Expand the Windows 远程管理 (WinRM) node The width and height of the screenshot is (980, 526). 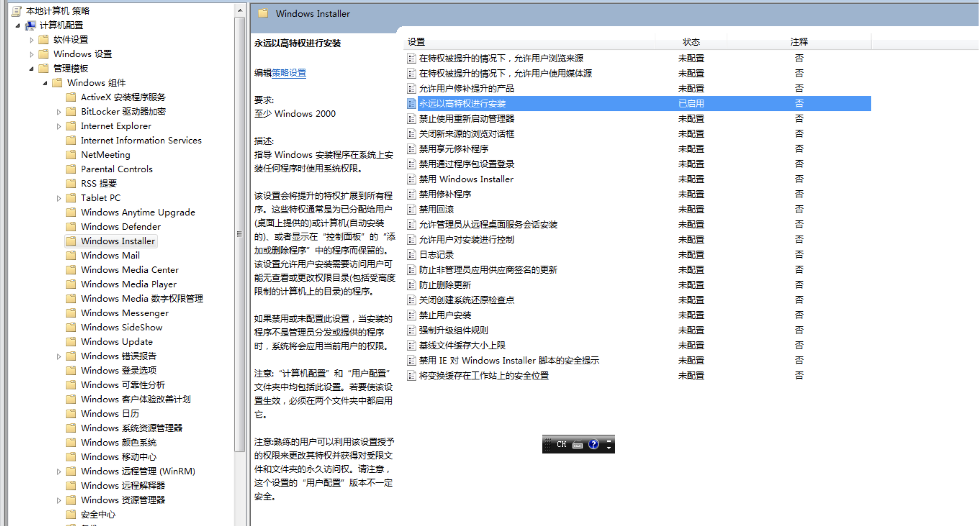(59, 472)
